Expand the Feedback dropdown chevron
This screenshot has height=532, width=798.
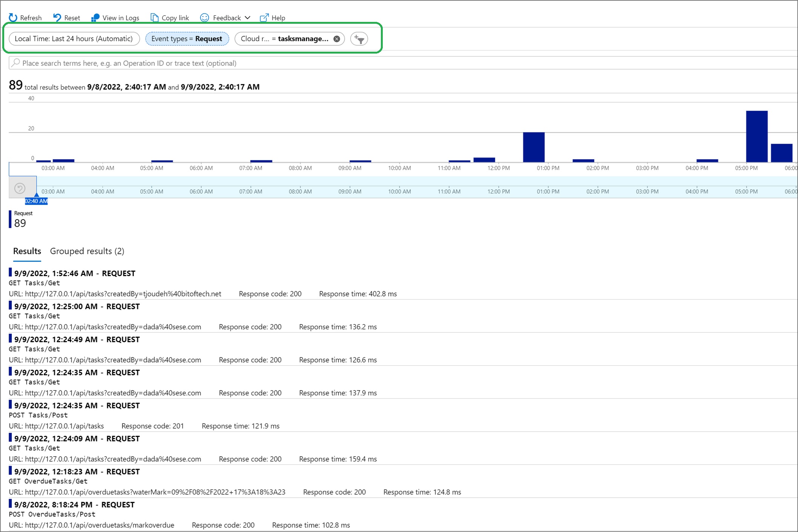pyautogui.click(x=248, y=18)
